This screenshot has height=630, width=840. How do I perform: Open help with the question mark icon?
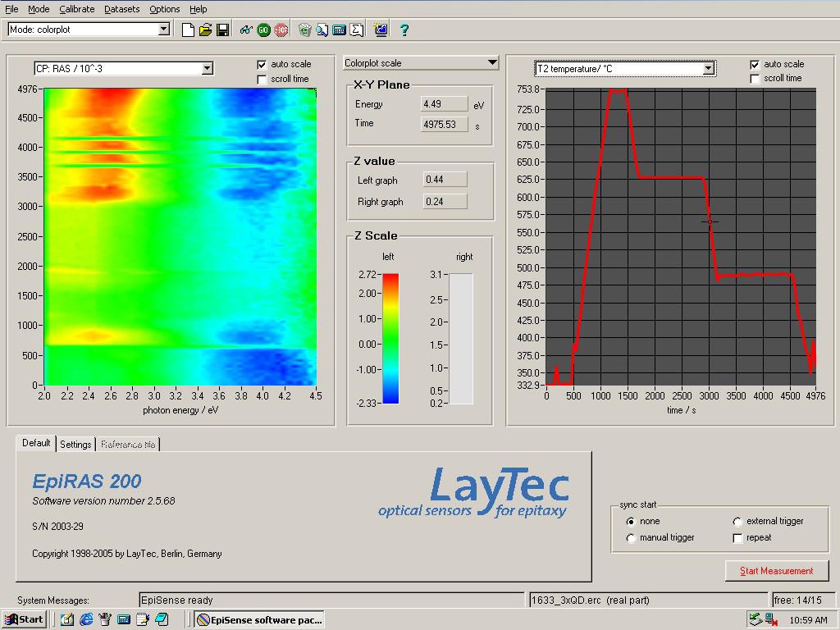[404, 30]
